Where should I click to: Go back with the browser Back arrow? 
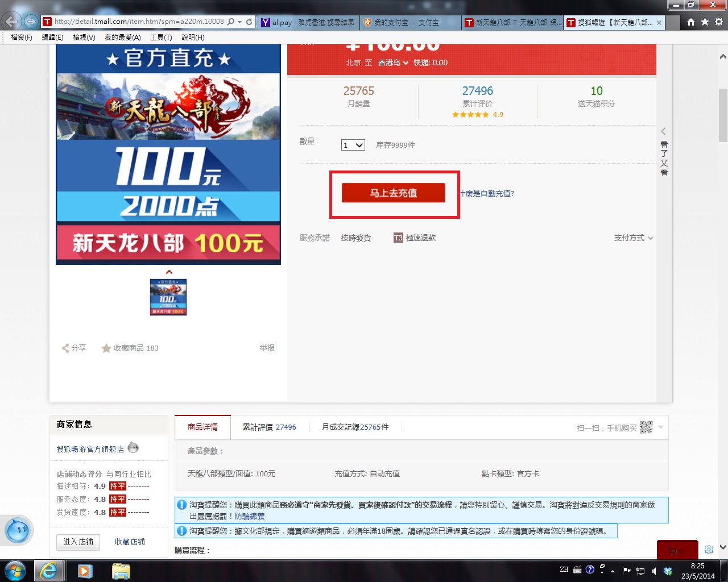[11, 22]
